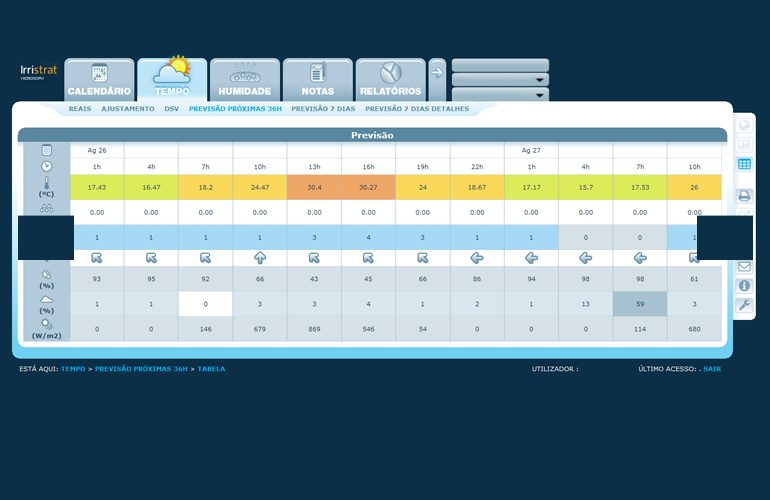Click Sair to log out
770x500 pixels.
[x=712, y=369]
